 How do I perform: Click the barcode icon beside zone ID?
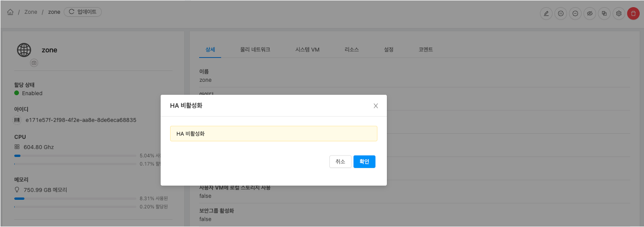17,120
